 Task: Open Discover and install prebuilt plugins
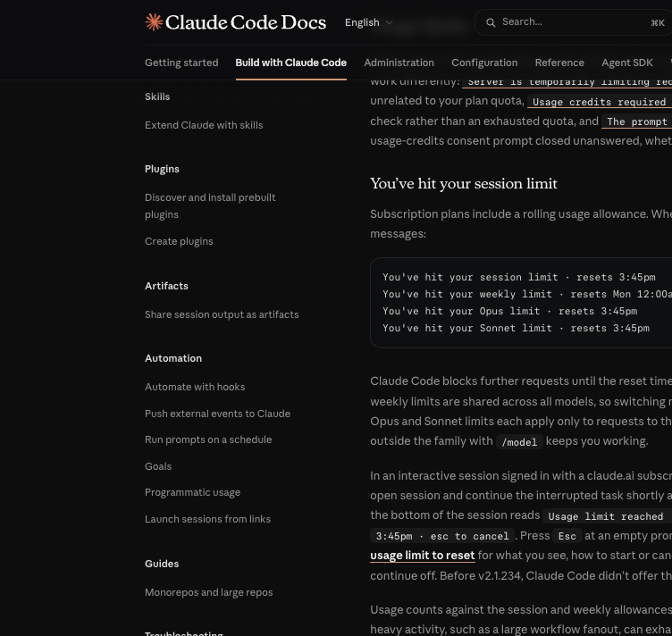pyautogui.click(x=210, y=206)
